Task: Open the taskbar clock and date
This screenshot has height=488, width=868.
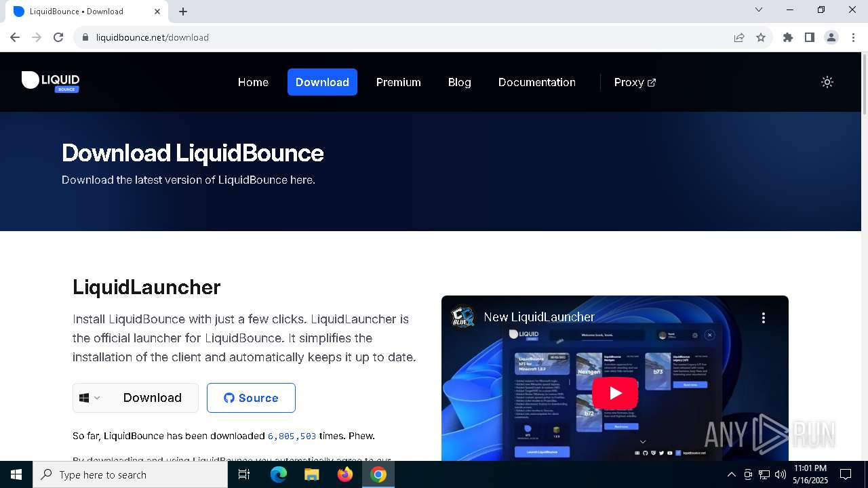Action: (x=810, y=474)
